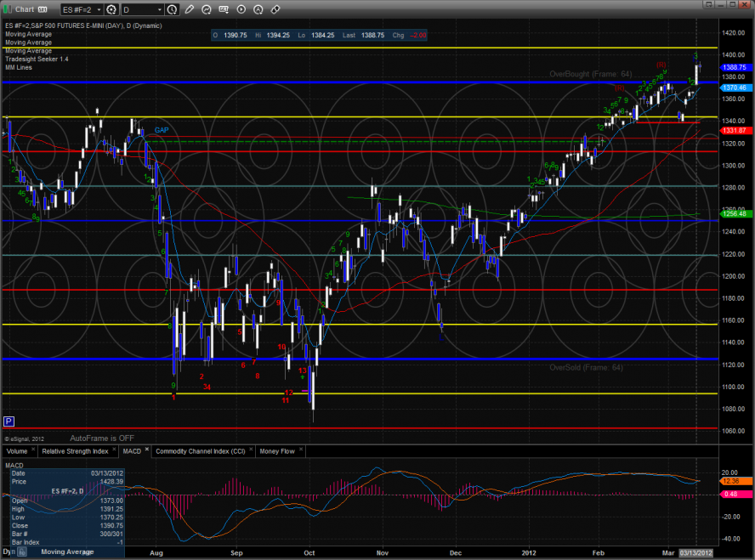The height and width of the screenshot is (560, 755).
Task: Open the ES #F=2 symbol dropdown
Action: point(99,9)
